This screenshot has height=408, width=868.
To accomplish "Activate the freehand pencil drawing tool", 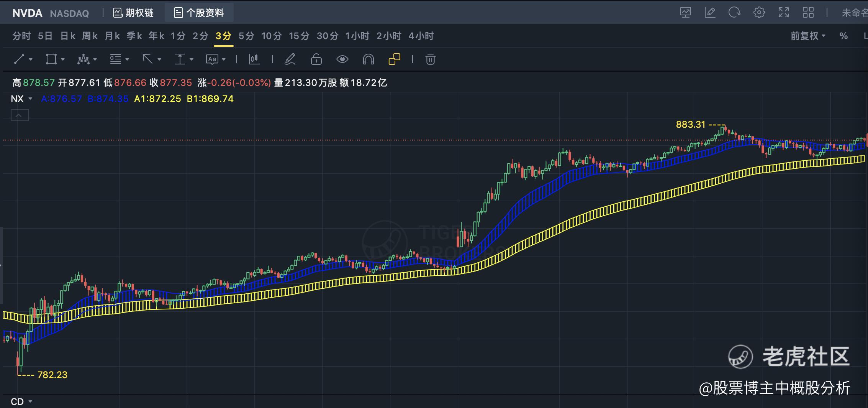I will point(290,59).
